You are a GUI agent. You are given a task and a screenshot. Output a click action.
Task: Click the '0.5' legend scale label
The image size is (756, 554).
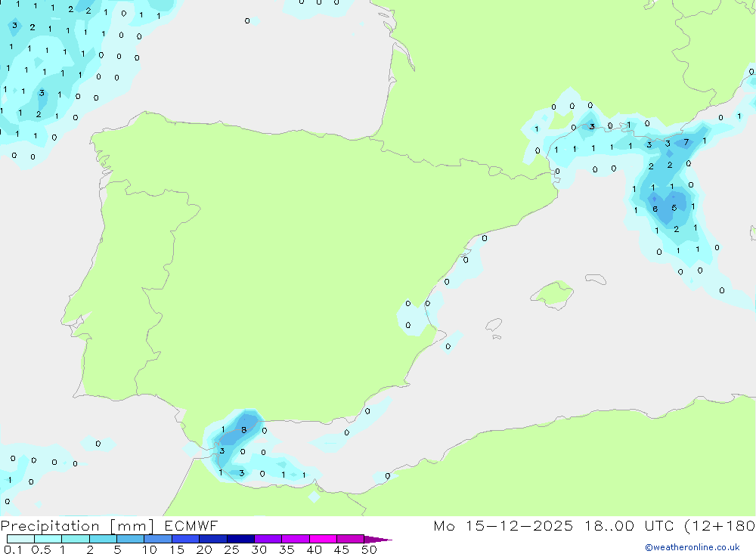point(41,549)
